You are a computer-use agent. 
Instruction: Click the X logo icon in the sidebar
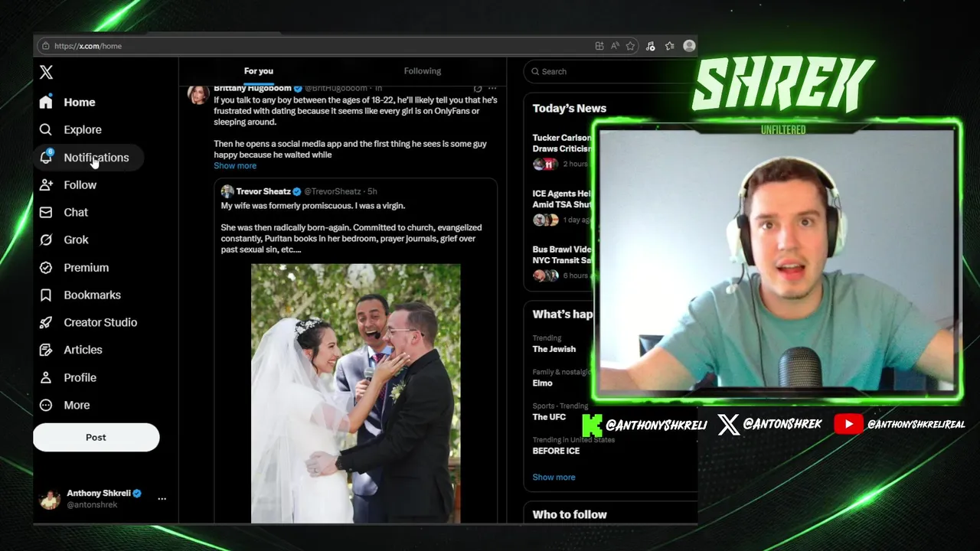(x=46, y=72)
